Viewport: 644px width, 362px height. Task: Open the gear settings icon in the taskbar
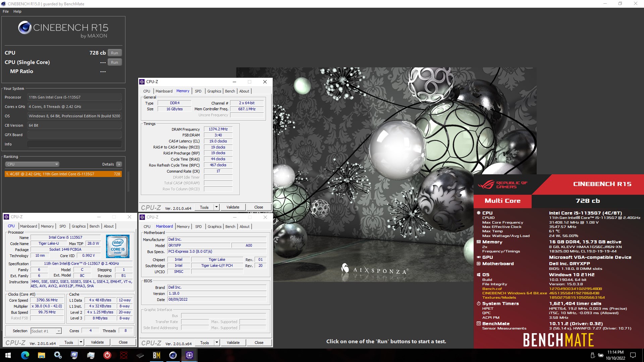pos(58,355)
